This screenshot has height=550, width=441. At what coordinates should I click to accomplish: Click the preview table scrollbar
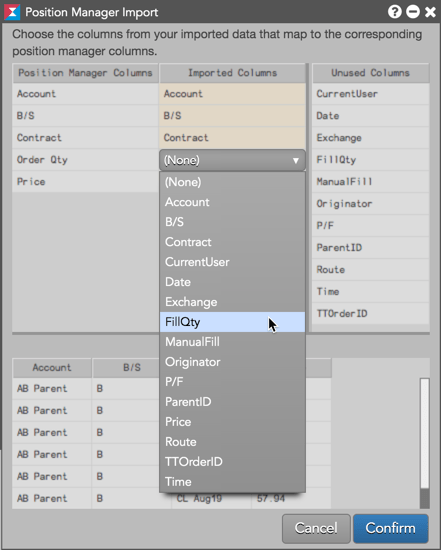[425, 443]
